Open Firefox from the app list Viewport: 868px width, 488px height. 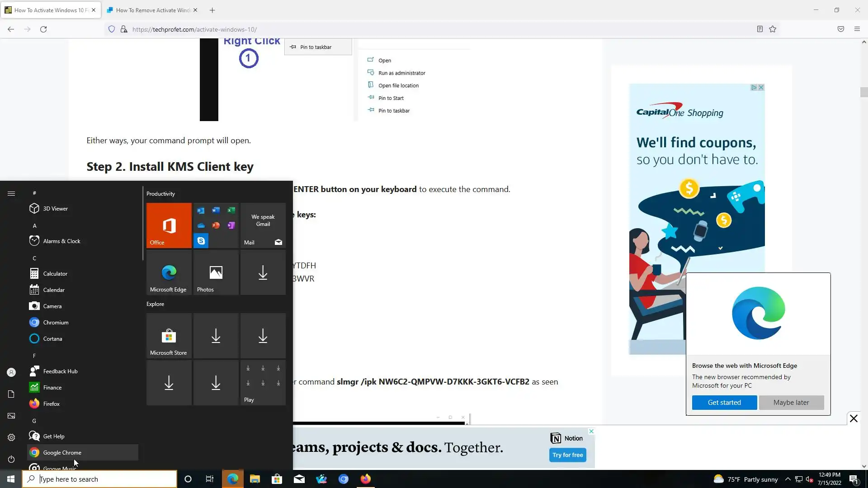click(x=52, y=404)
